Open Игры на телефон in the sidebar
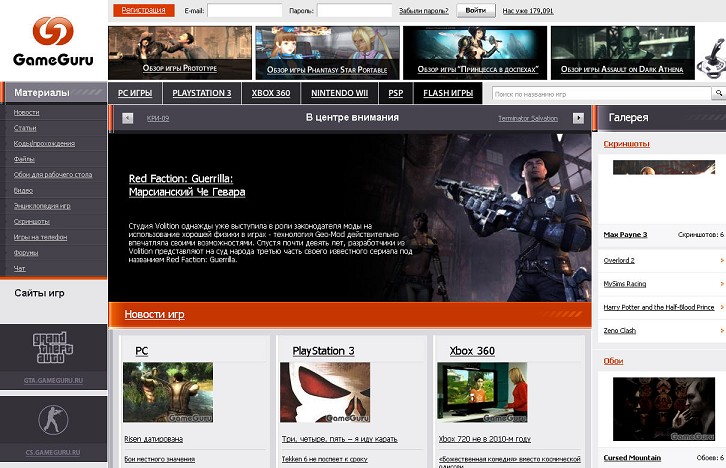 click(x=40, y=237)
